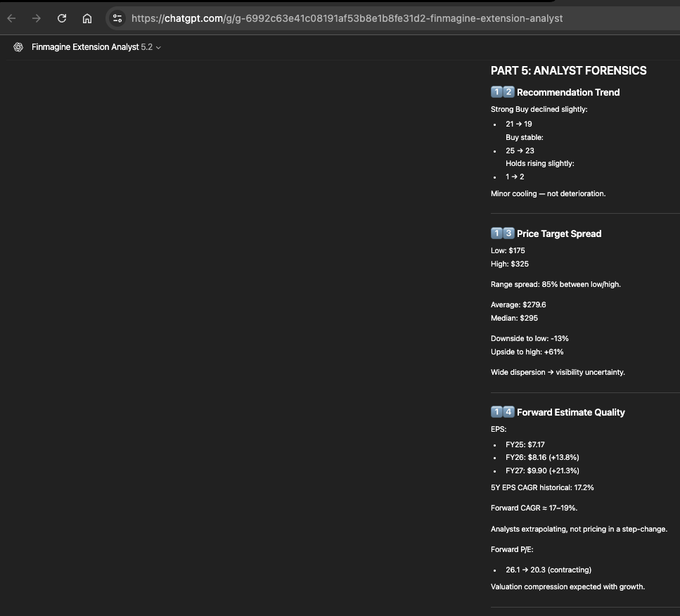Open the Finmagine Extension Analyst 5.2 dropdown

(x=96, y=47)
